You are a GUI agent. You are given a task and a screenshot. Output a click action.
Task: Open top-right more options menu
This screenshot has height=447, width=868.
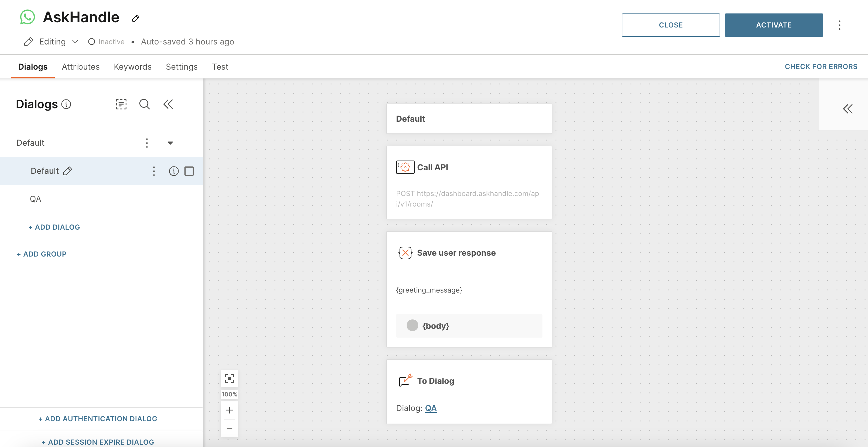[839, 25]
